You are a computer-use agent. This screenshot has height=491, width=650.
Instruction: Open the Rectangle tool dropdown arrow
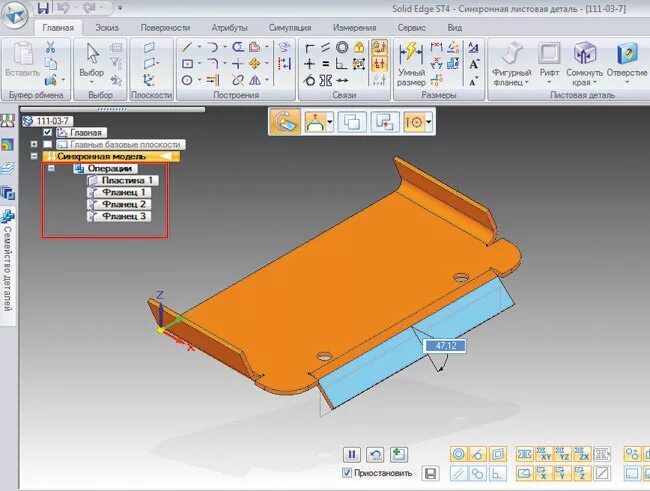tap(199, 63)
